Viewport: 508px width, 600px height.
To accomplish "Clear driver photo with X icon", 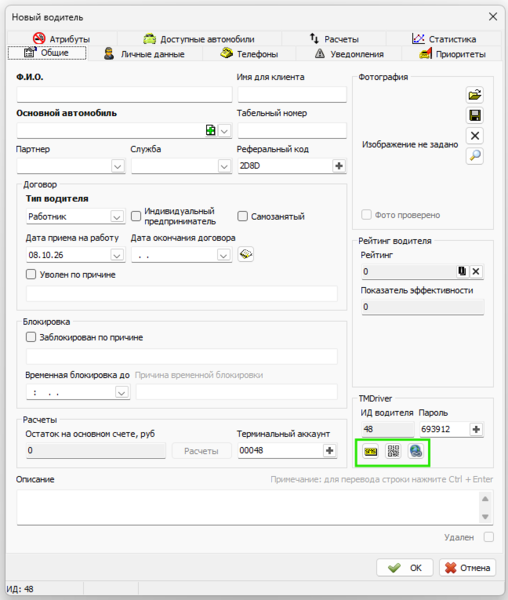I will click(475, 135).
